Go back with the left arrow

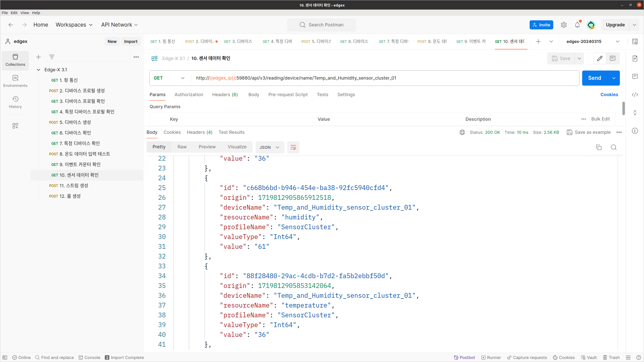click(11, 25)
